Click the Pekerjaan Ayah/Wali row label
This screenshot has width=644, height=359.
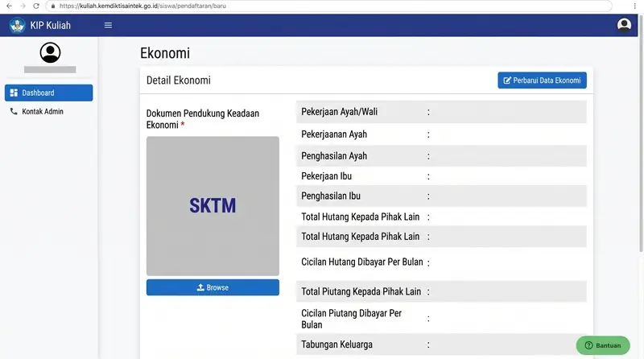339,112
